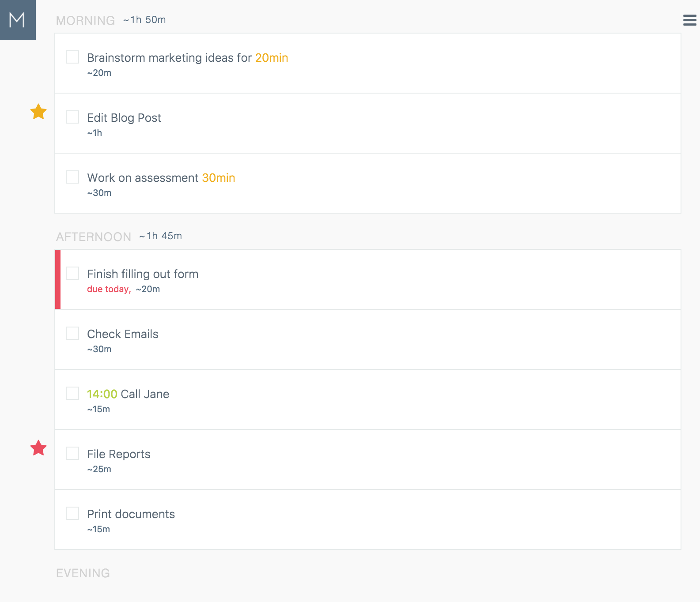
Task: Mark Work on assessment as done
Action: (x=72, y=177)
